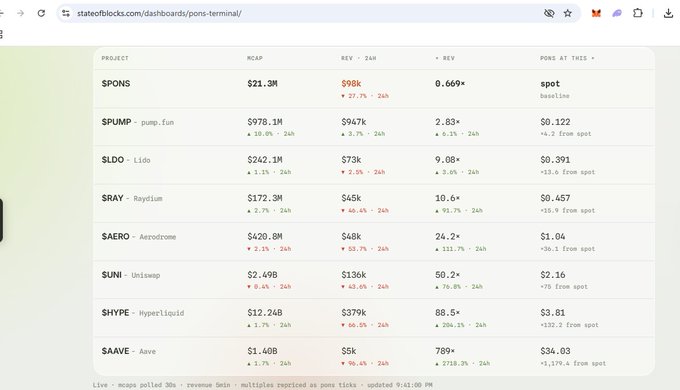Click the $947k revenue value
680x390 pixels.
pyautogui.click(x=354, y=122)
